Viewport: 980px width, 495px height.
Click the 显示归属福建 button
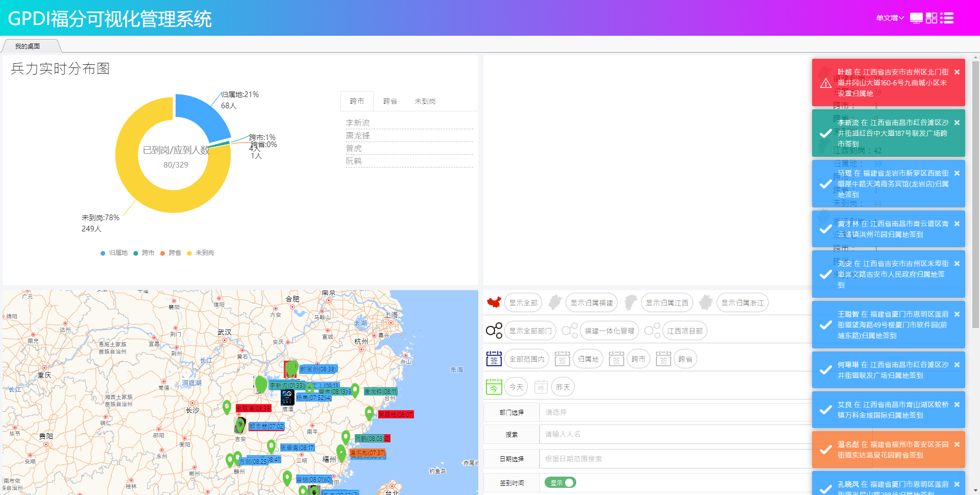[591, 303]
